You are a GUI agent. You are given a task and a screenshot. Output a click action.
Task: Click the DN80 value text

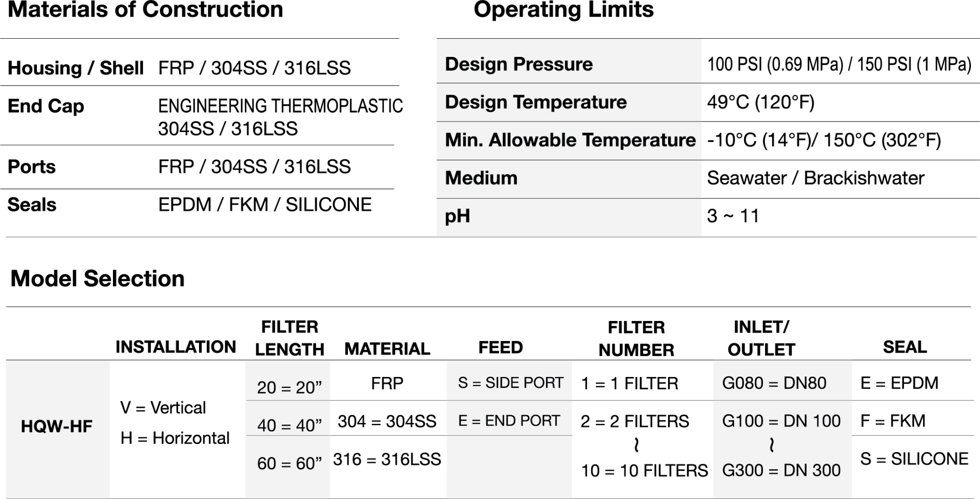pyautogui.click(x=805, y=383)
